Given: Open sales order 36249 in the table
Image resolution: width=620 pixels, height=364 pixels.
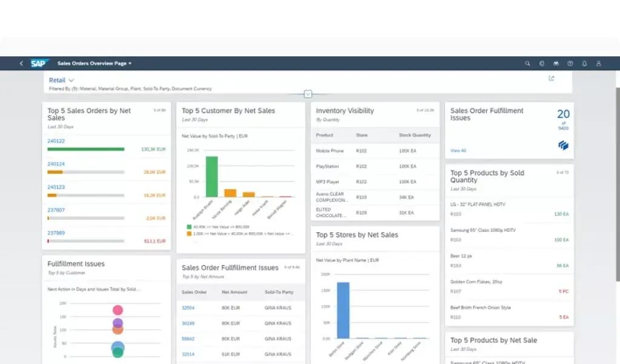Looking at the screenshot, I should (188, 323).
